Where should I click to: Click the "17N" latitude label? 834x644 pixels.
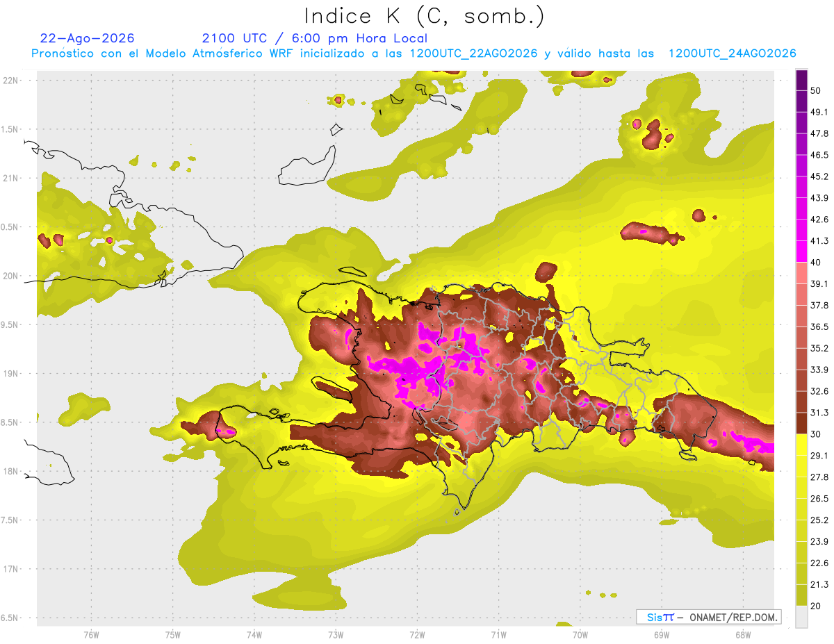[x=11, y=570]
